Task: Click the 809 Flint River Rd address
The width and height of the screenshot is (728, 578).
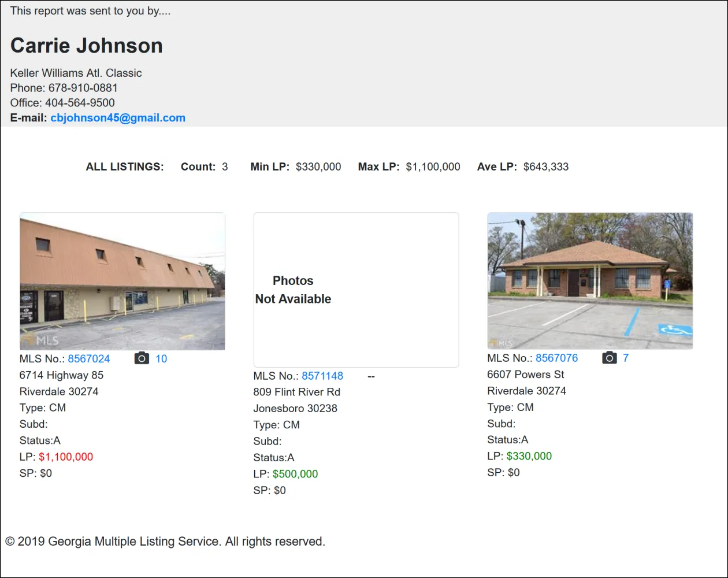Action: coord(296,392)
